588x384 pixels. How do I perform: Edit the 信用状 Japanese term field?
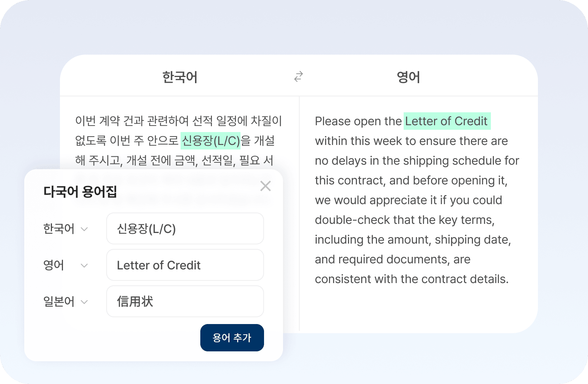tap(185, 301)
